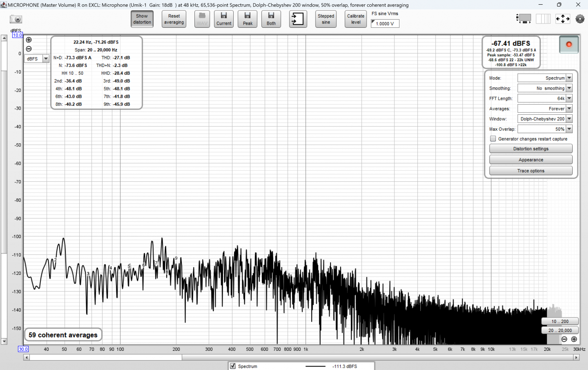The height and width of the screenshot is (370, 588).
Task: Click THD+N -2.3 dB value
Action: (120, 65)
